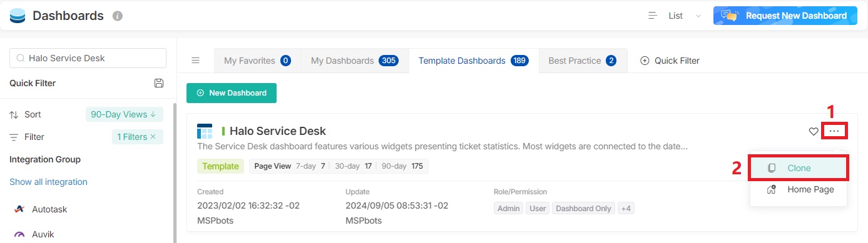Click Quick Filter add button
This screenshot has height=243, width=868.
pos(670,61)
